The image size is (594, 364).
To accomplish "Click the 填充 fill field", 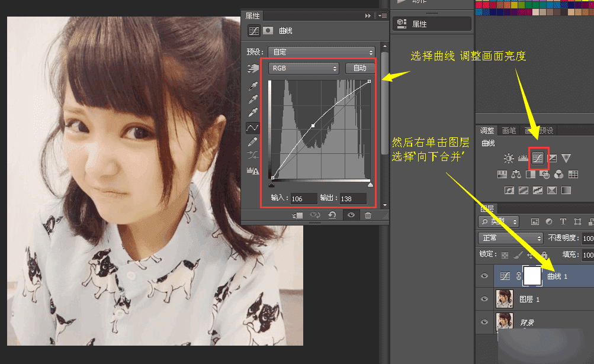I will click(588, 255).
